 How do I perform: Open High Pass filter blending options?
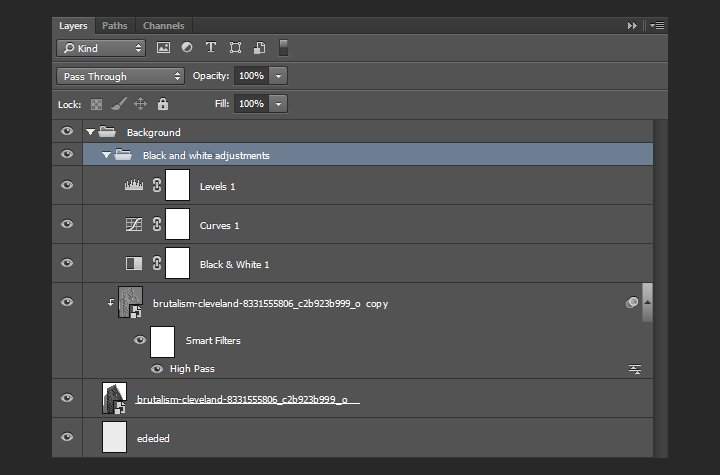[x=635, y=369]
